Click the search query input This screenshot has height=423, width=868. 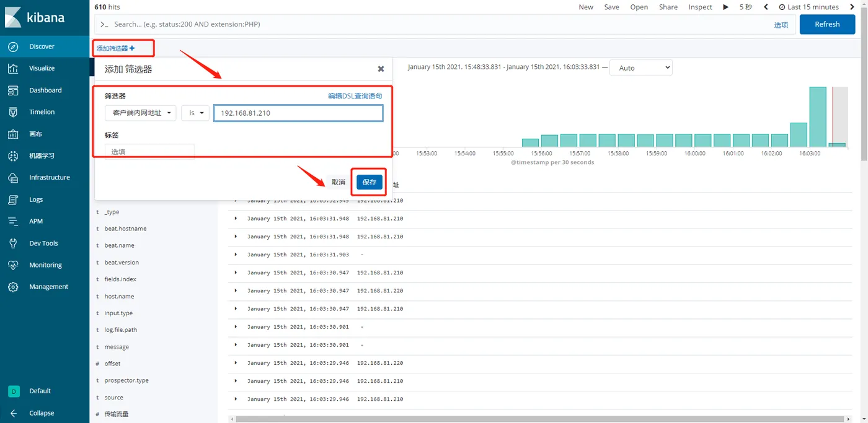pyautogui.click(x=434, y=24)
